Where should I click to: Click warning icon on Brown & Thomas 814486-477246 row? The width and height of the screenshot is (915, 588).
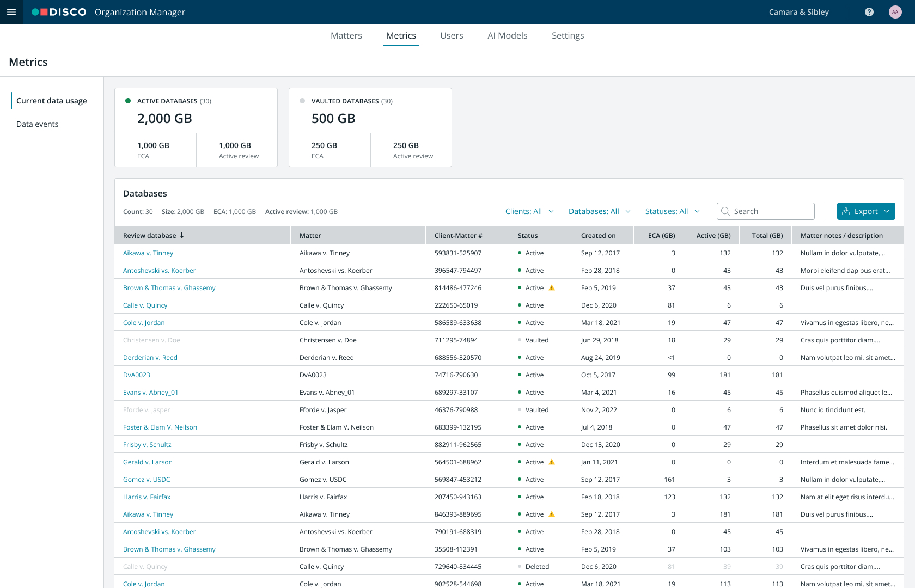[551, 287]
